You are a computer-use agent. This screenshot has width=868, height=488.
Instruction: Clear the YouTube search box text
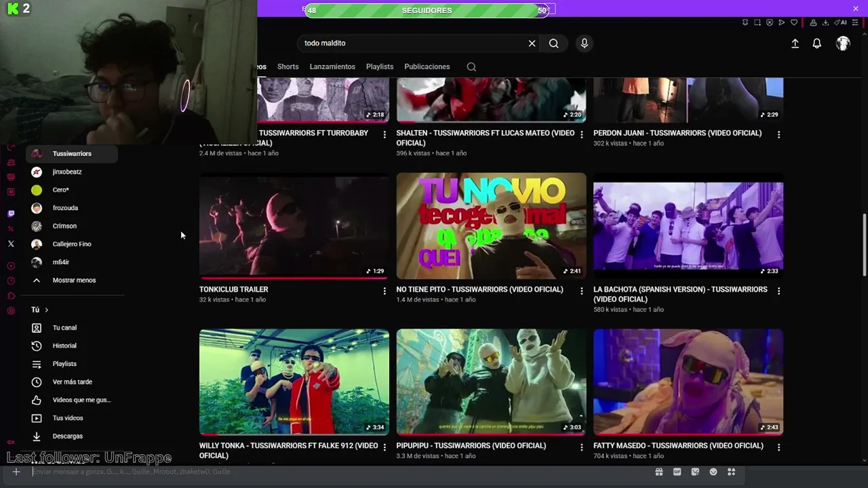pos(532,43)
